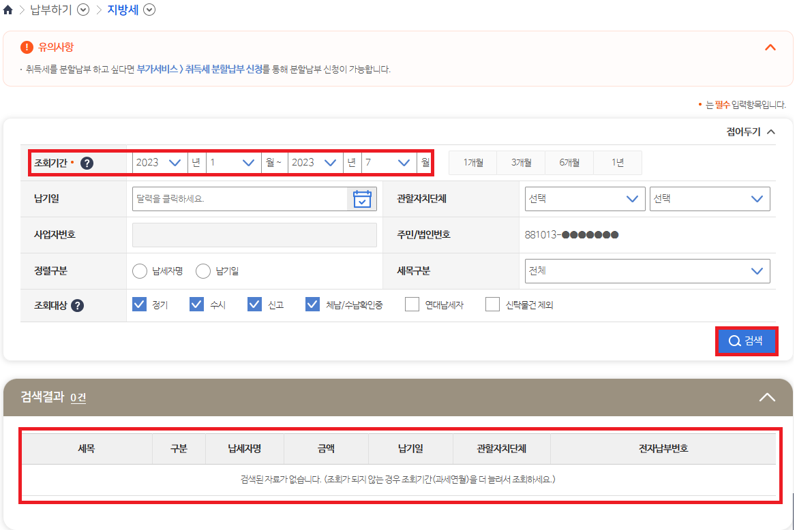The width and height of the screenshot is (812, 530).
Task: Uncheck the 수시 checkbox
Action: (197, 305)
